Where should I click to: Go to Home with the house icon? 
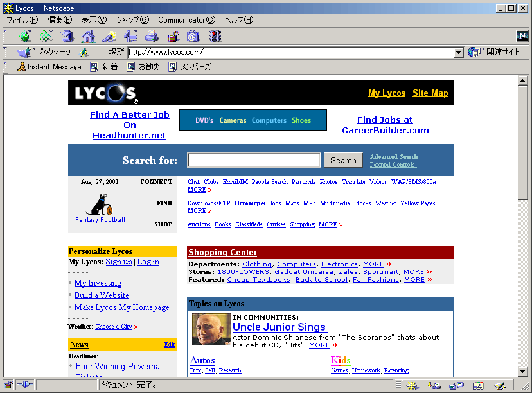(88, 36)
